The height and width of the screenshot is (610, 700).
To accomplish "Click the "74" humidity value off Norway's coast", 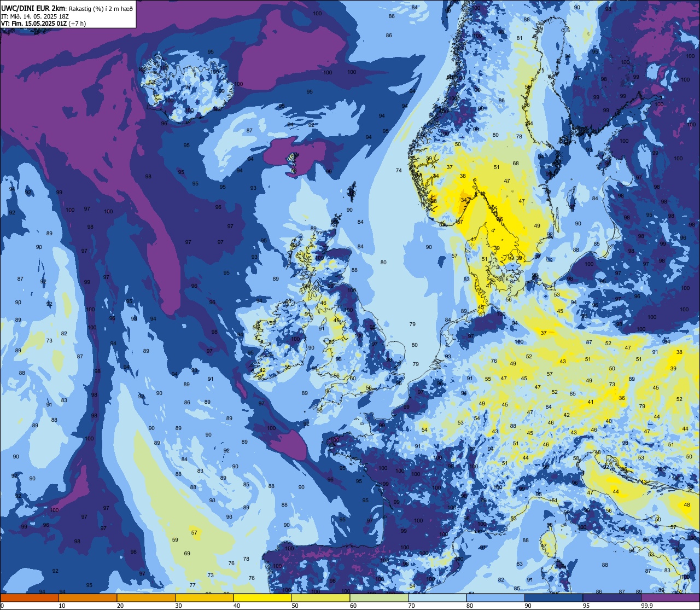I will pos(399,171).
